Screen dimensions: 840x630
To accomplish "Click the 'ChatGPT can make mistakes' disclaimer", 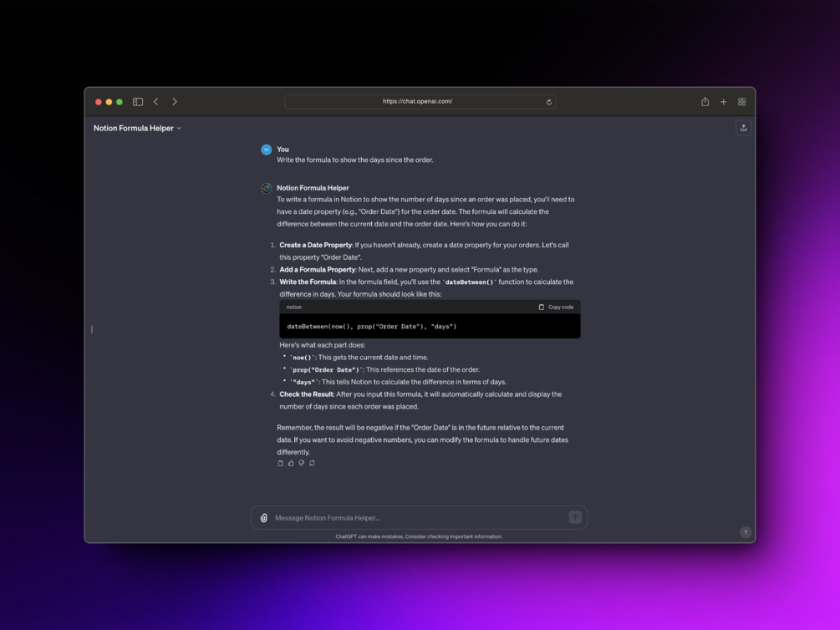I will coord(419,536).
